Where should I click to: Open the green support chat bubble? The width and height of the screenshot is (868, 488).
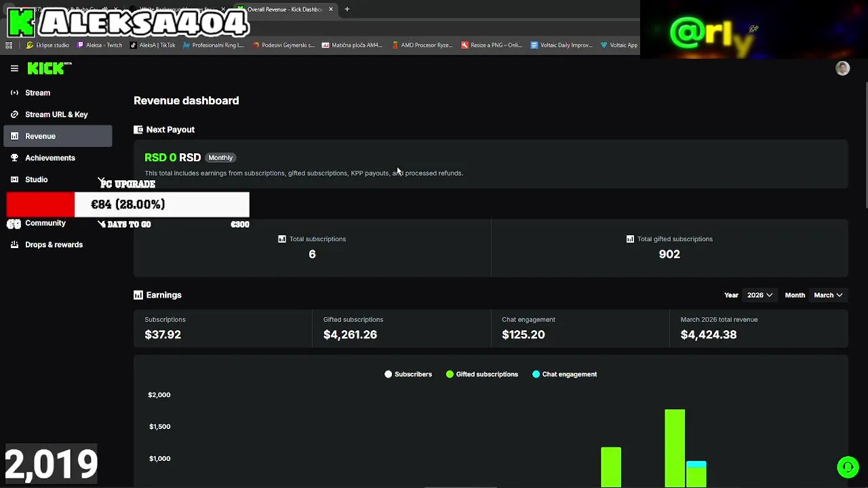(x=848, y=468)
